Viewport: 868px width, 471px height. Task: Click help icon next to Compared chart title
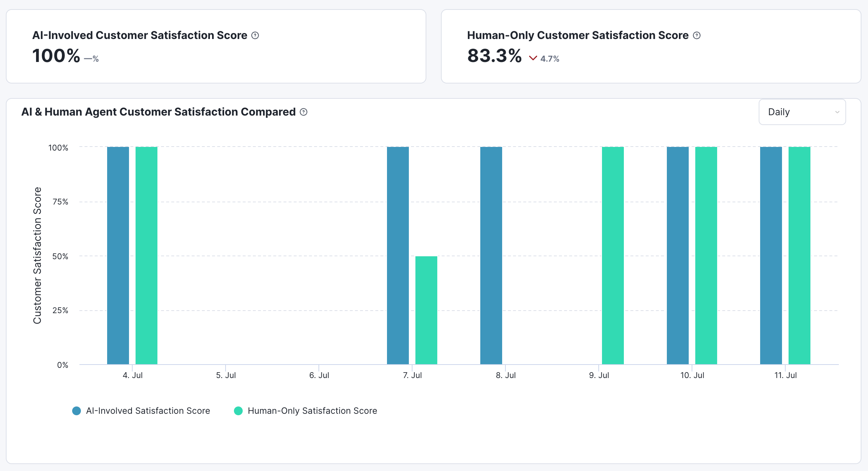(304, 112)
